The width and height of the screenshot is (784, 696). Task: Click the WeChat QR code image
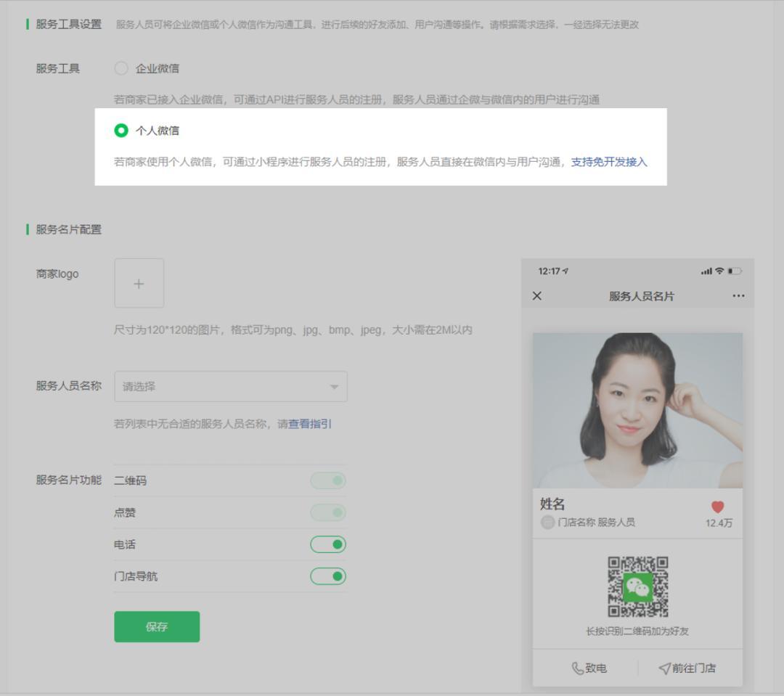pos(637,586)
